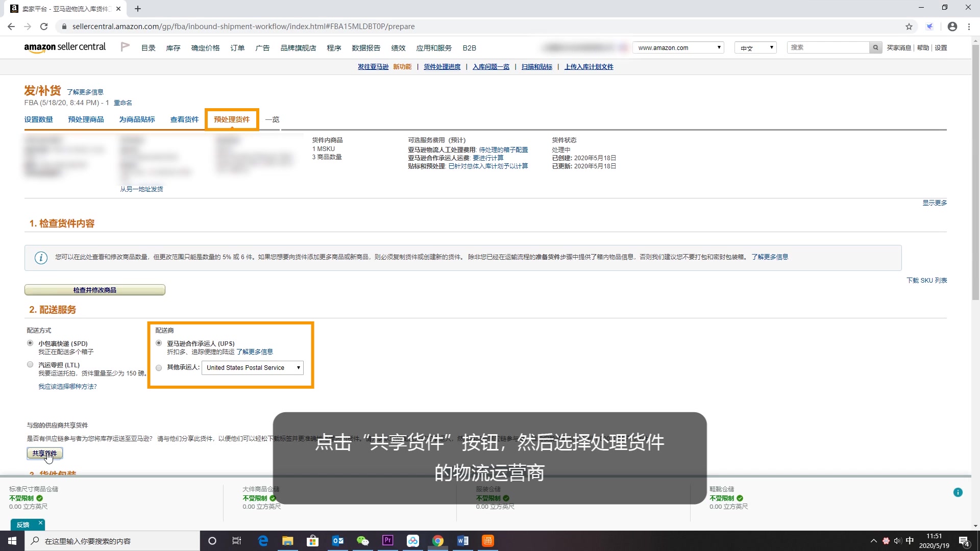Open Outlook from the taskbar
The image size is (980, 551).
pos(338,541)
